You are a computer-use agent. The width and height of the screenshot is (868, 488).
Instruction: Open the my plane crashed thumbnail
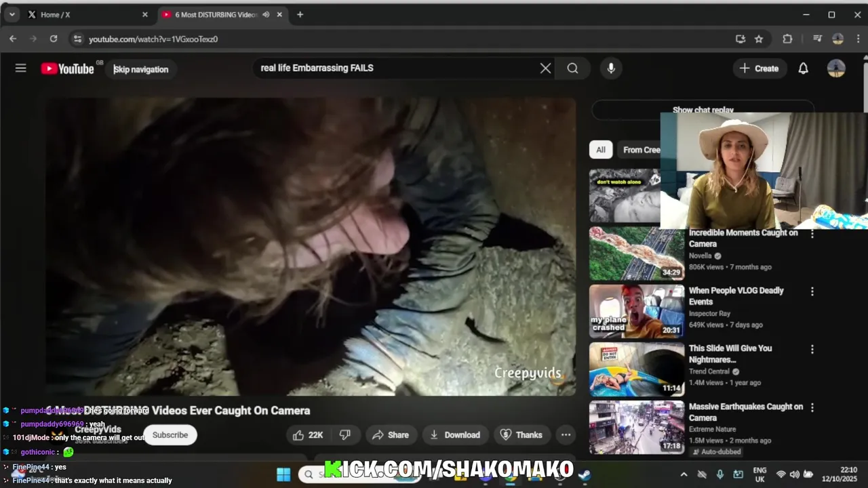coord(637,311)
